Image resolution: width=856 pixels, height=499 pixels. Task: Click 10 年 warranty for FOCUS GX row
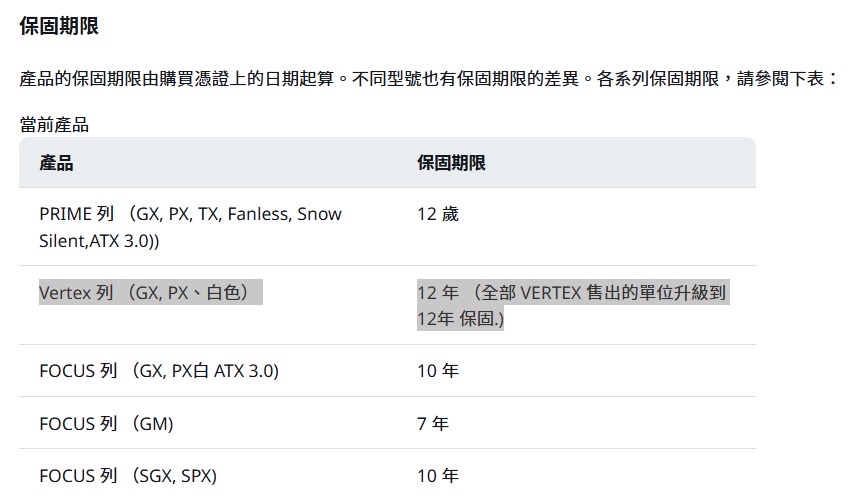tap(438, 371)
